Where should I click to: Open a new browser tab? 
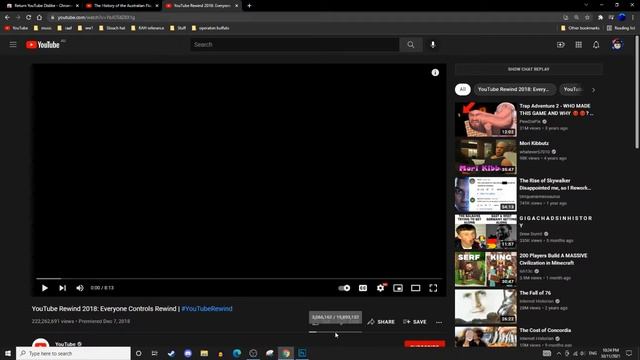click(249, 6)
